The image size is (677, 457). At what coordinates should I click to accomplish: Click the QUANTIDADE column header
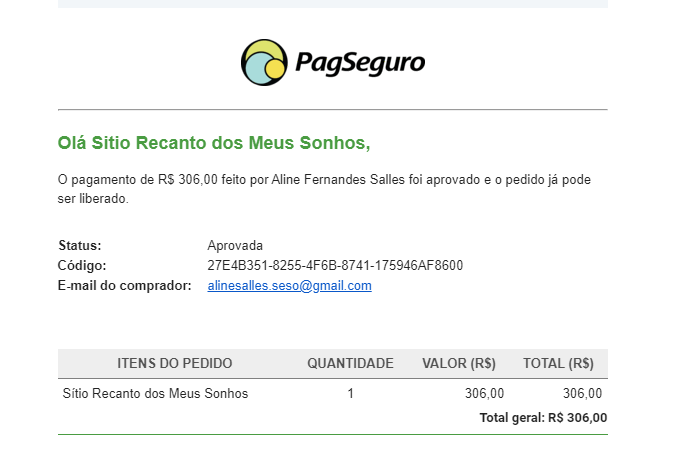tap(350, 363)
